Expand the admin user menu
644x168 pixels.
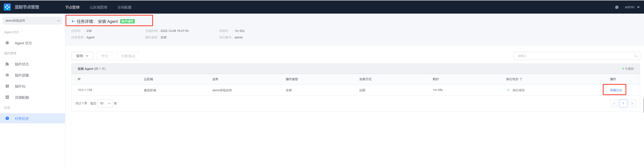click(632, 7)
